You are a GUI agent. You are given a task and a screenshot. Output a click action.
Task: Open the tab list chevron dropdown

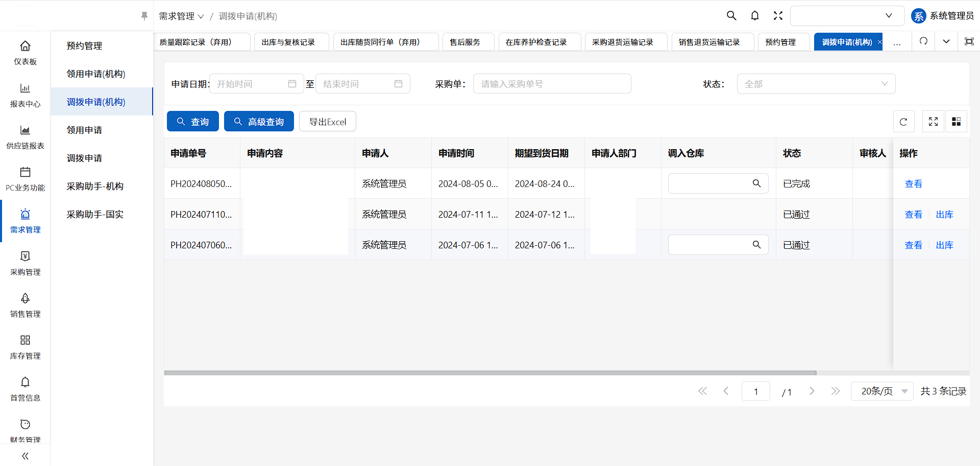(946, 41)
